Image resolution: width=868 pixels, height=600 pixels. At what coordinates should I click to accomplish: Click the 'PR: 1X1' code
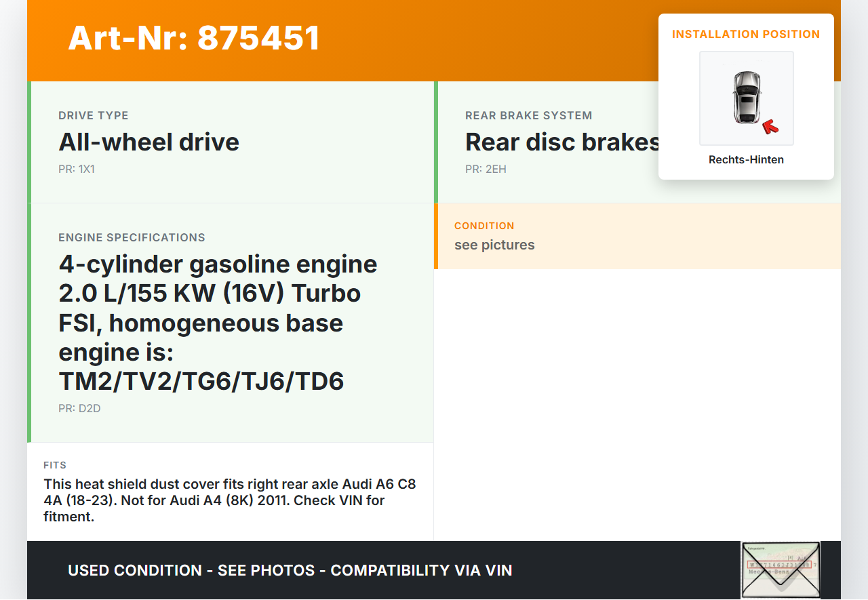(x=77, y=169)
